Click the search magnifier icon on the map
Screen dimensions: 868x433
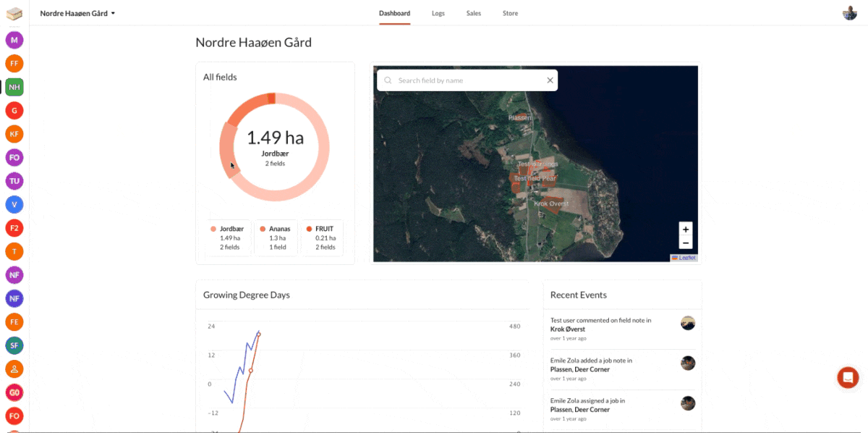pyautogui.click(x=388, y=80)
